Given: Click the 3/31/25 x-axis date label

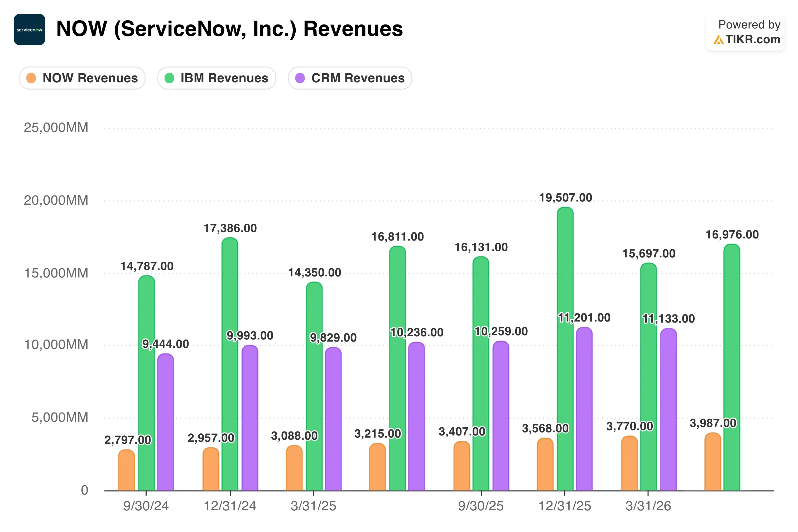Looking at the screenshot, I should pos(313,506).
